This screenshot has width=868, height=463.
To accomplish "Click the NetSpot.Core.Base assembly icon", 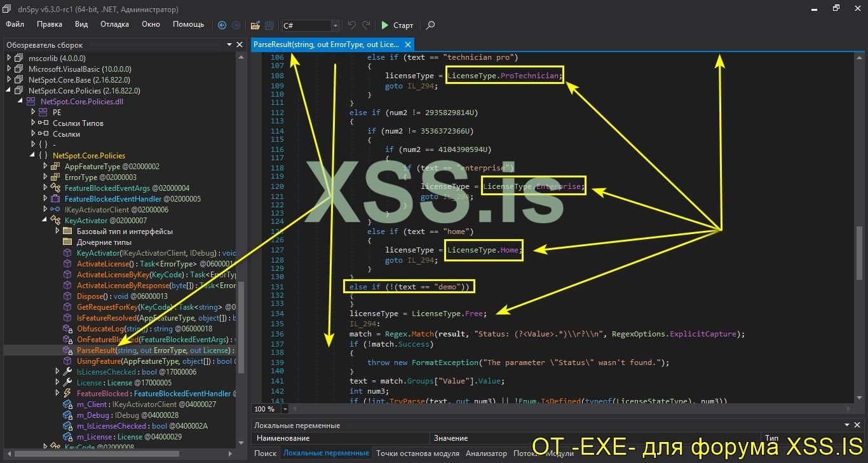I will (x=18, y=80).
